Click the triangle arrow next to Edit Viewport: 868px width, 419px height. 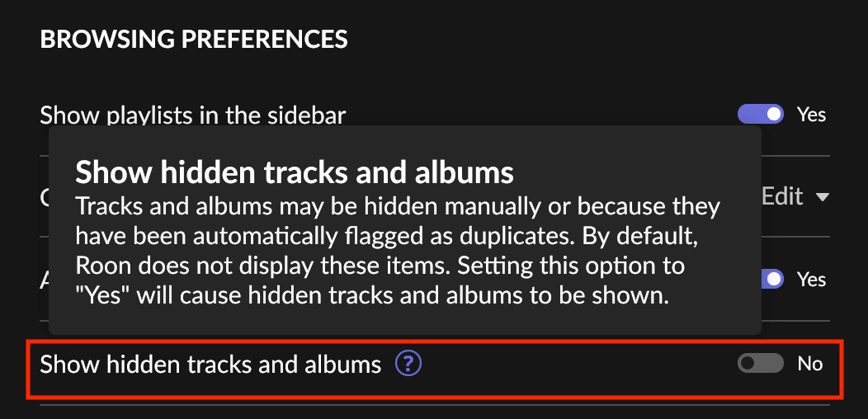tap(823, 197)
